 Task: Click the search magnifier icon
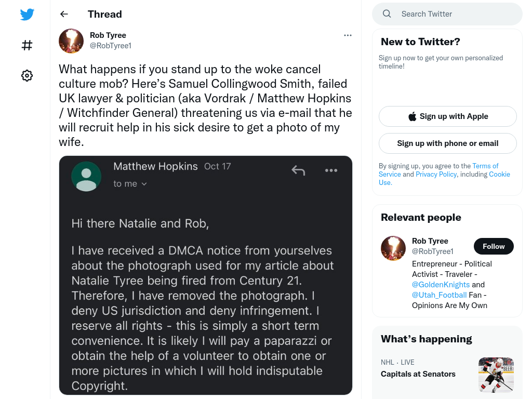(387, 14)
